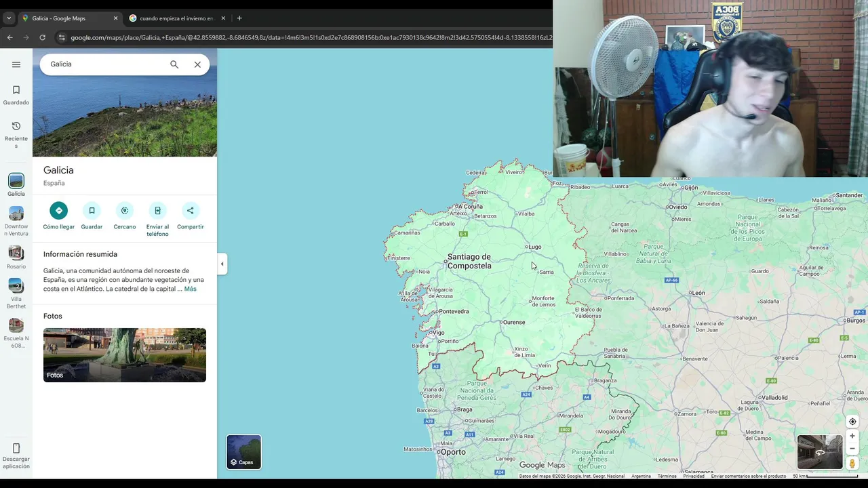Go back in the browser
This screenshot has height=488, width=868.
point(9,37)
